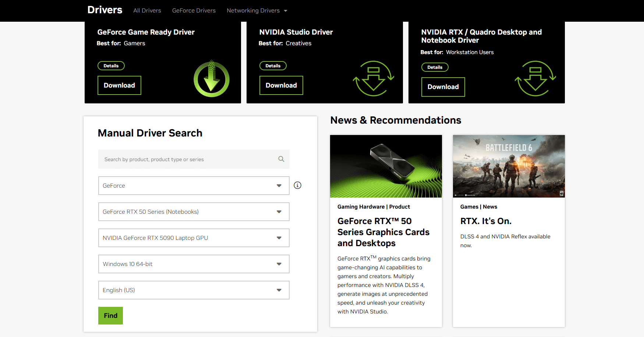View Details for NVIDIA Studio Driver
This screenshot has width=644, height=337.
273,66
